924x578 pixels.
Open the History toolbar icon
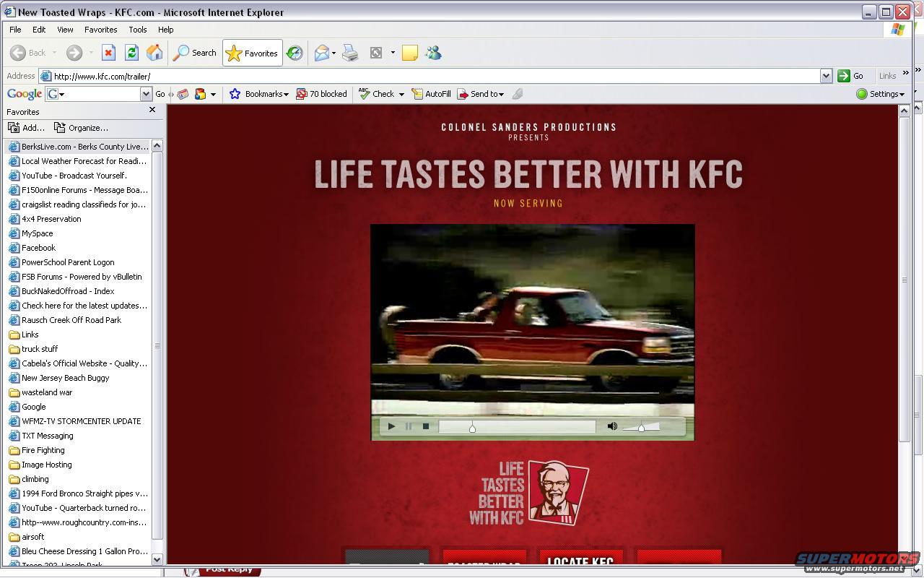(x=295, y=53)
